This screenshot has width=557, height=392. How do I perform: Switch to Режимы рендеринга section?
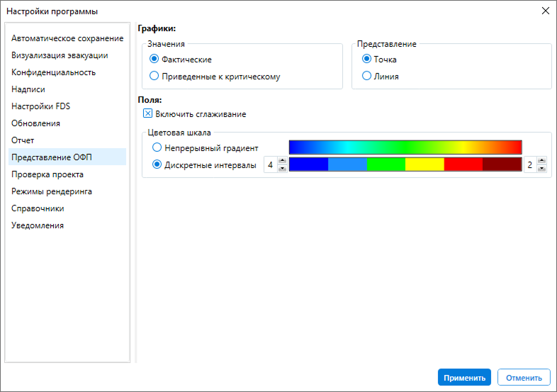click(67, 191)
